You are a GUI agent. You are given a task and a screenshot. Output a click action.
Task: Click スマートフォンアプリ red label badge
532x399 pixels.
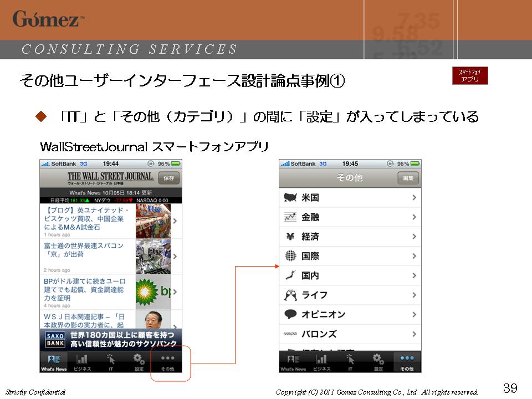pyautogui.click(x=470, y=76)
